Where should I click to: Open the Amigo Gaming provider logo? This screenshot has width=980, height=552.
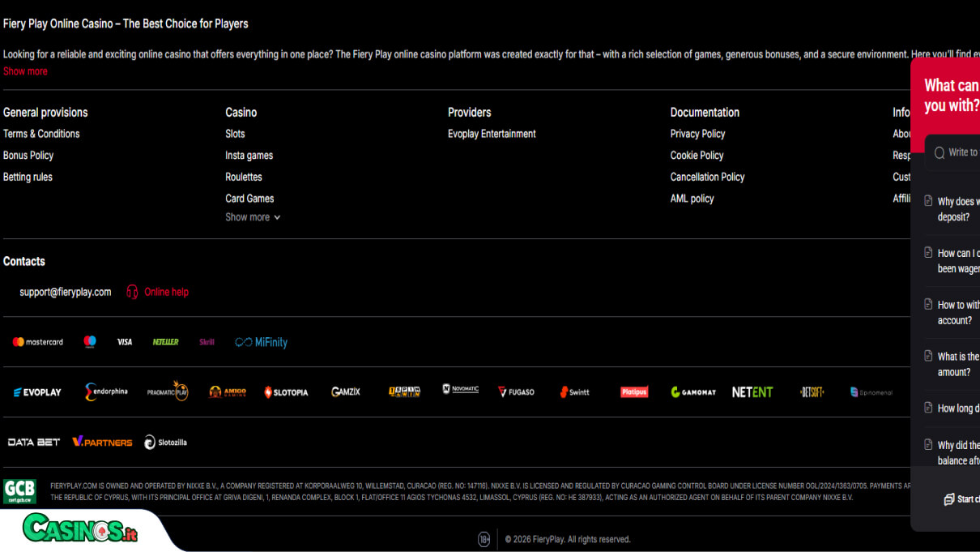click(x=228, y=392)
